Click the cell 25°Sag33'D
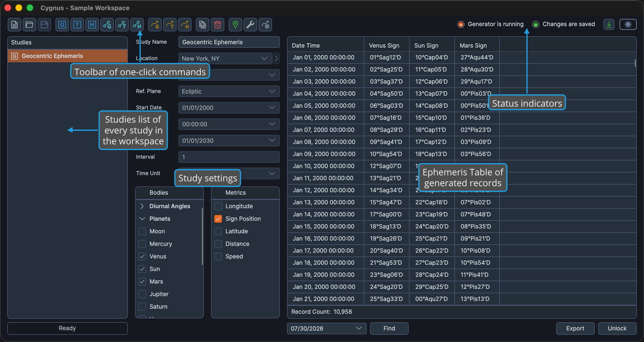Screen dimensions: 644x342 (386, 299)
